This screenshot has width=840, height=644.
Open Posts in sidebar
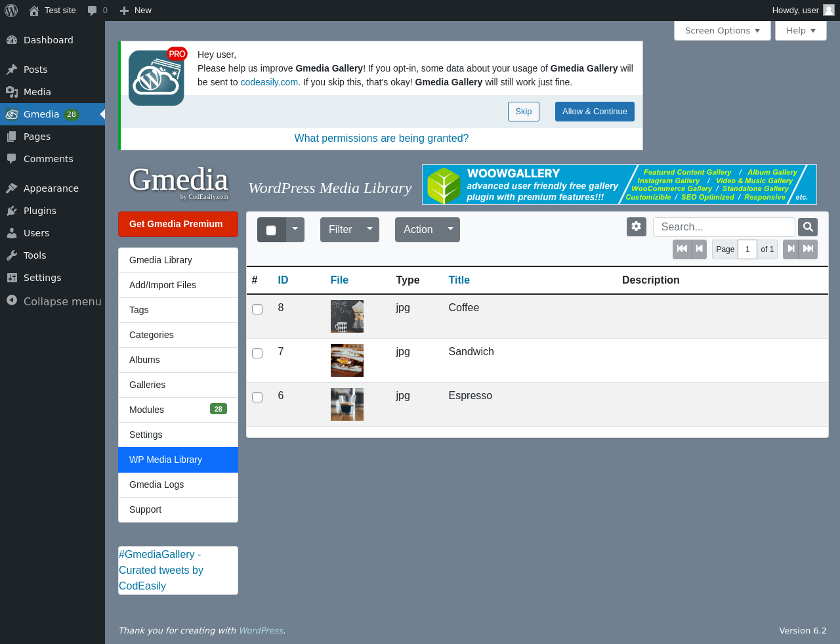click(x=52, y=70)
